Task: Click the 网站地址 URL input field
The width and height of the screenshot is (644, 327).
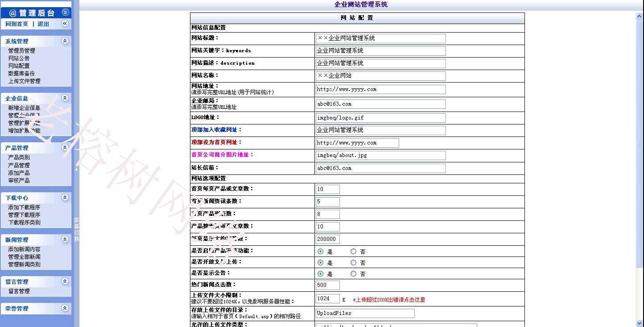Action: 381,89
